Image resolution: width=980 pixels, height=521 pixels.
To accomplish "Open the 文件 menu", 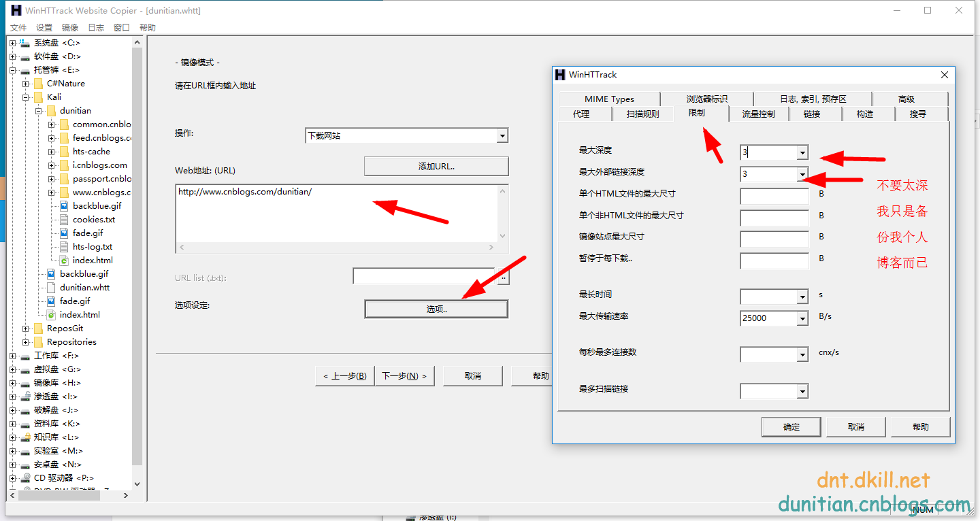I will coord(18,28).
